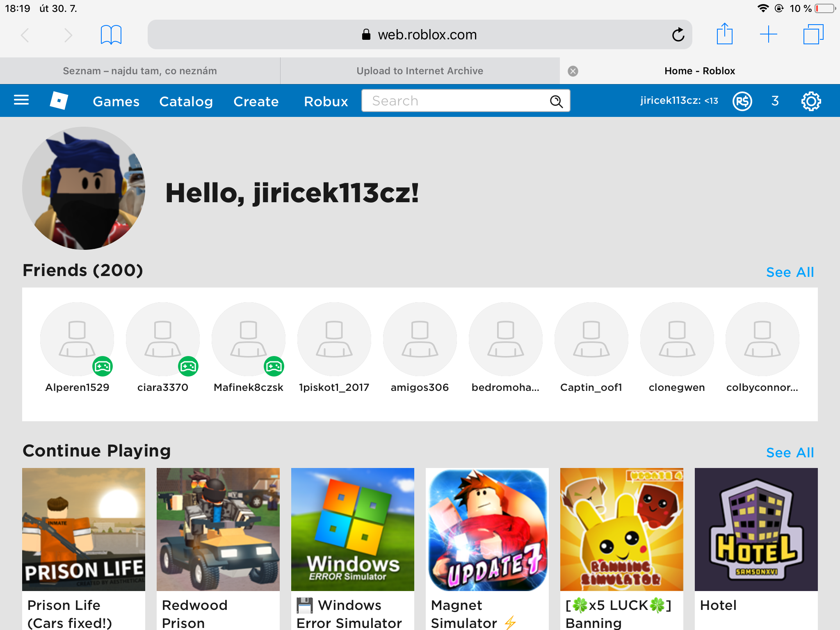Tap the Wi-Fi status icon
Screen dimensions: 840x630
coord(763,8)
